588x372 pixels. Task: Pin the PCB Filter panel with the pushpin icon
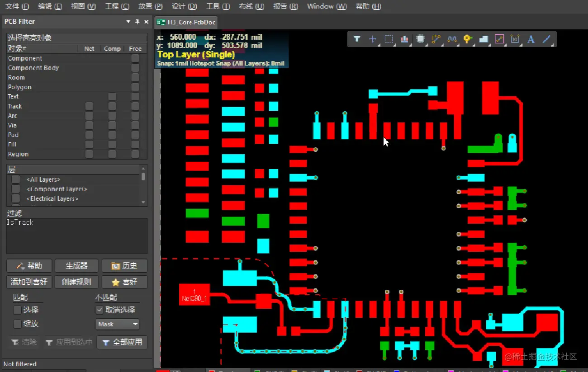pyautogui.click(x=138, y=22)
